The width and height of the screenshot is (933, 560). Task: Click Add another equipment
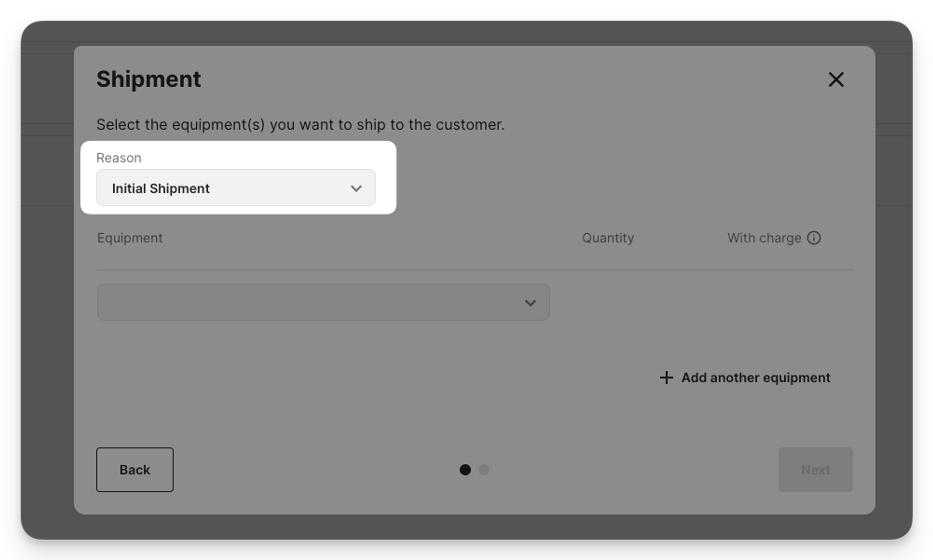pyautogui.click(x=745, y=377)
